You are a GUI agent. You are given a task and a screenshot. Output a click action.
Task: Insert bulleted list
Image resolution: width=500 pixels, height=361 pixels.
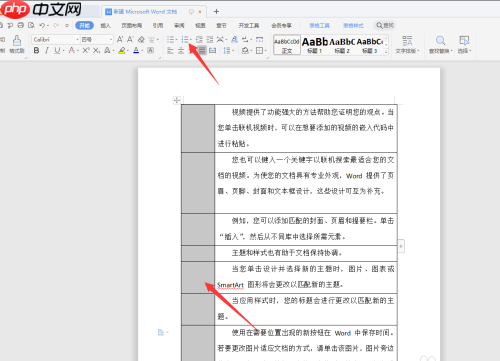170,39
